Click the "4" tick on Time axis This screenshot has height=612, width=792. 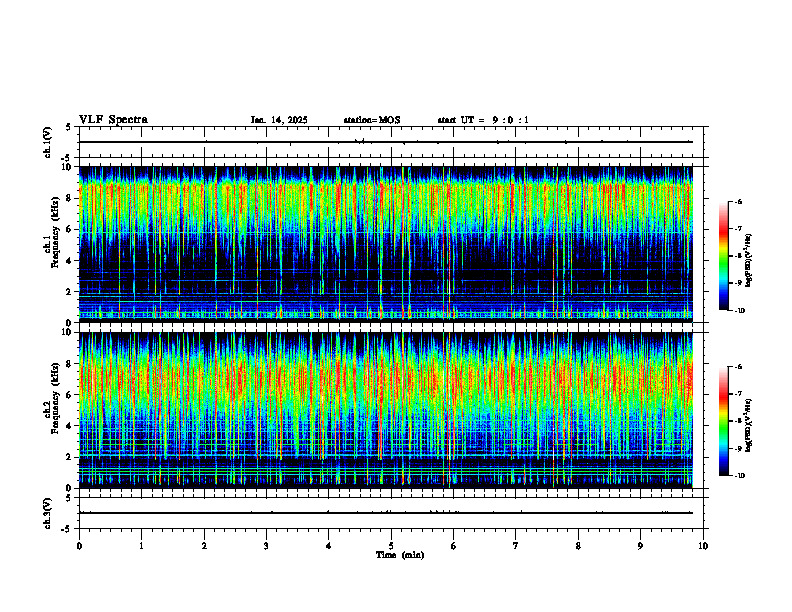pyautogui.click(x=329, y=546)
